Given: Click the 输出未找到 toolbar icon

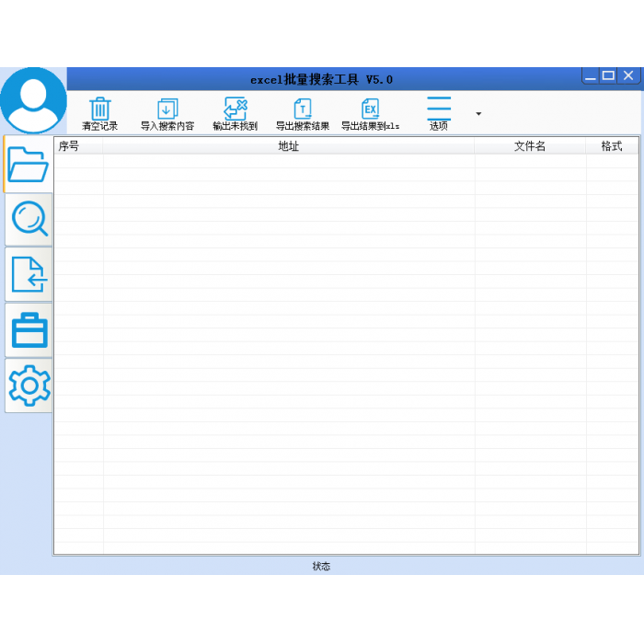Looking at the screenshot, I should [x=236, y=109].
